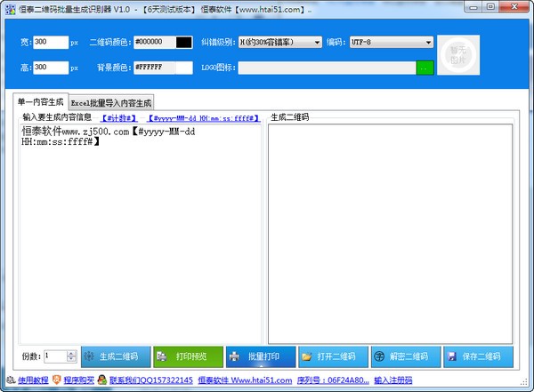This screenshot has width=534, height=392.
Task: Close the application window
Action: click(514, 7)
